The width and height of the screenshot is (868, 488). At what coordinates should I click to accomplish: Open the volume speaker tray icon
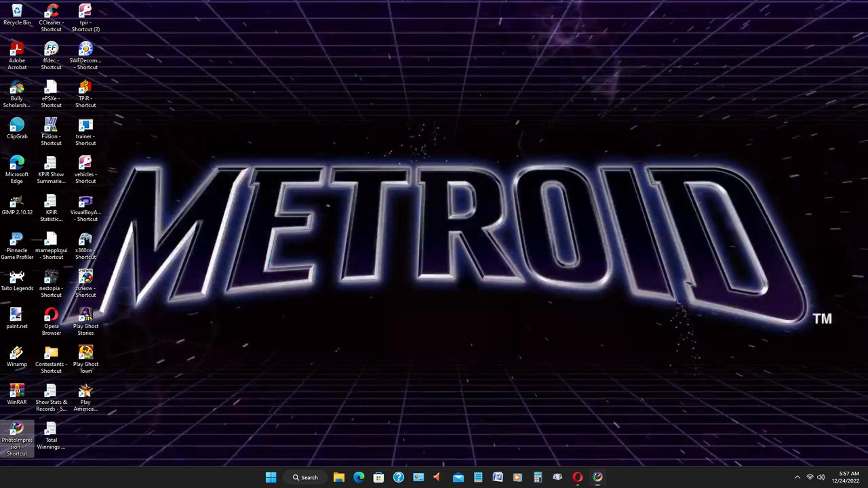821,477
